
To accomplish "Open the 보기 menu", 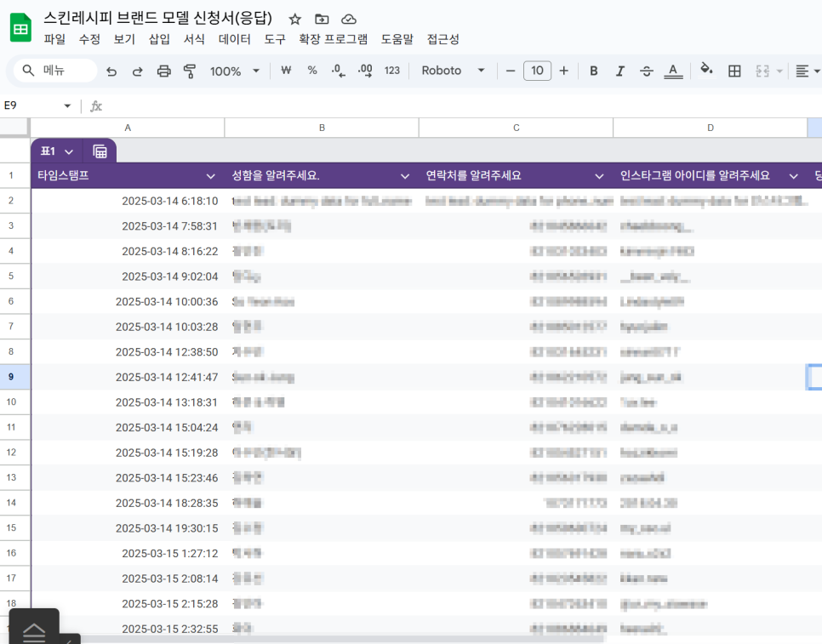I will pyautogui.click(x=124, y=39).
